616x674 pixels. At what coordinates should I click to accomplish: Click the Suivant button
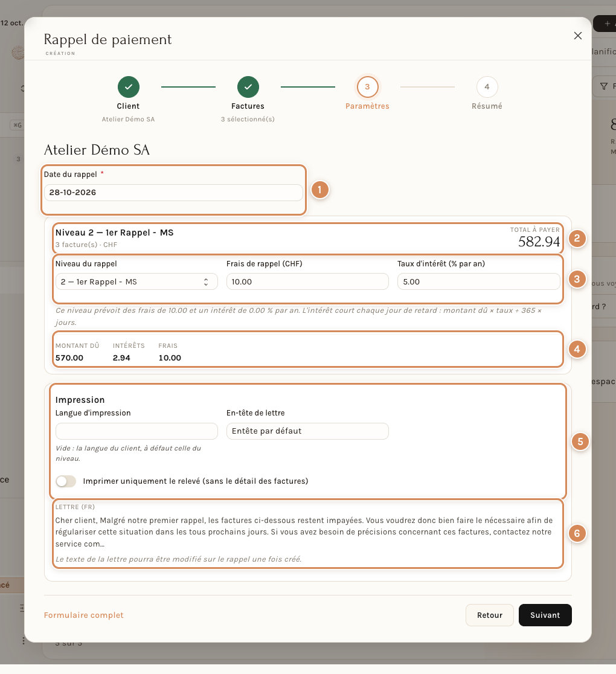pos(545,615)
